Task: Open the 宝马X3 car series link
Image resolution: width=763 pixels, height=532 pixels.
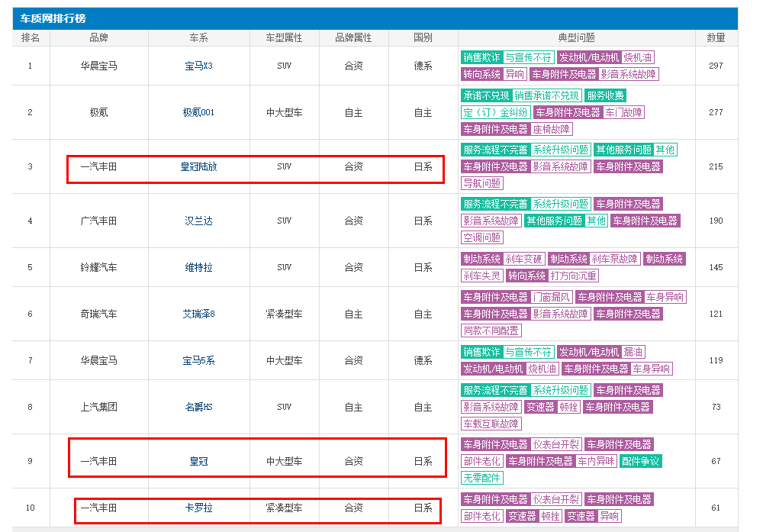Action: pos(198,66)
